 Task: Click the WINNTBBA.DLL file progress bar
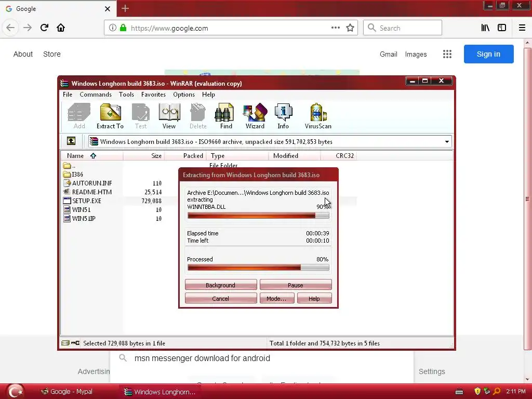[258, 216]
